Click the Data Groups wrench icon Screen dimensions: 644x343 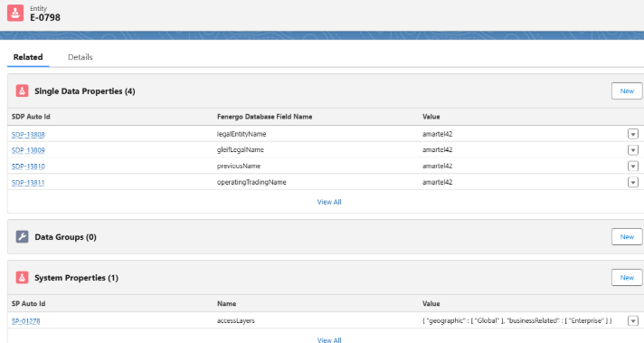pos(23,236)
